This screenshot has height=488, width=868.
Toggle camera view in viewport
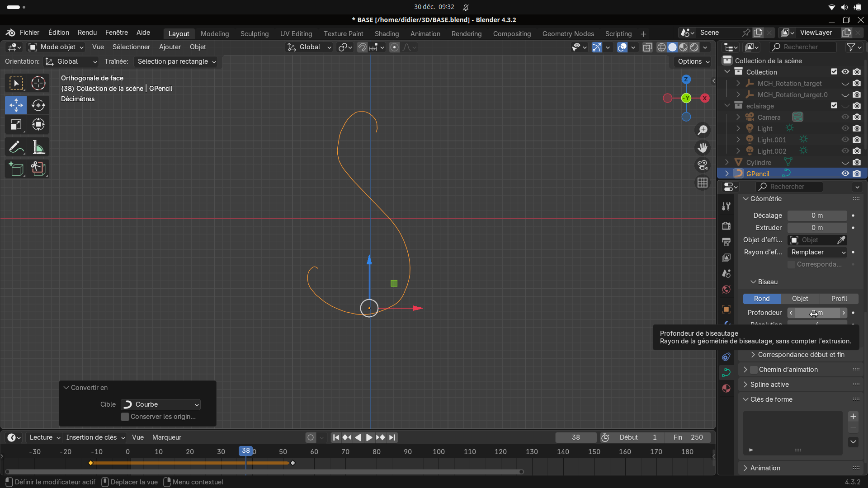click(703, 165)
